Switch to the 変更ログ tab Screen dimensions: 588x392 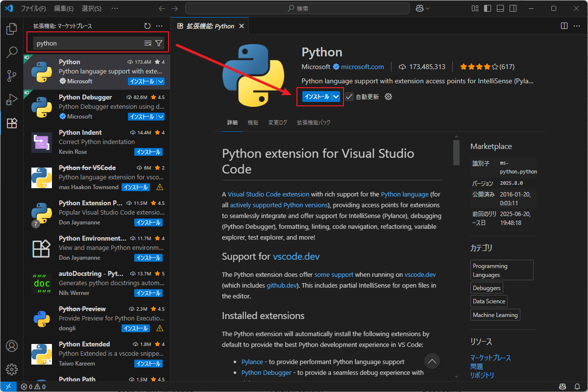coord(277,122)
